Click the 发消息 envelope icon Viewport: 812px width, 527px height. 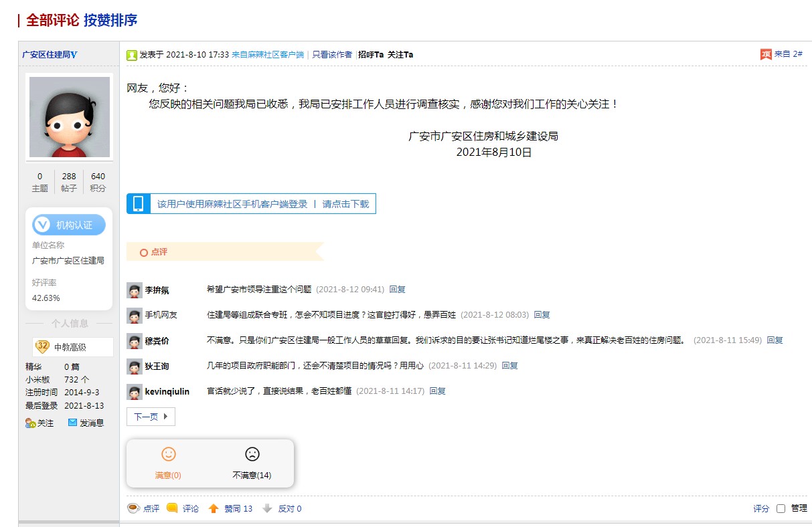(x=73, y=423)
